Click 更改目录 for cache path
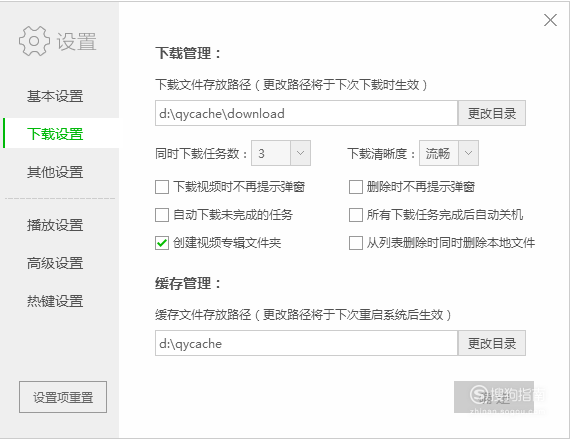Image resolution: width=570 pixels, height=441 pixels. point(491,343)
